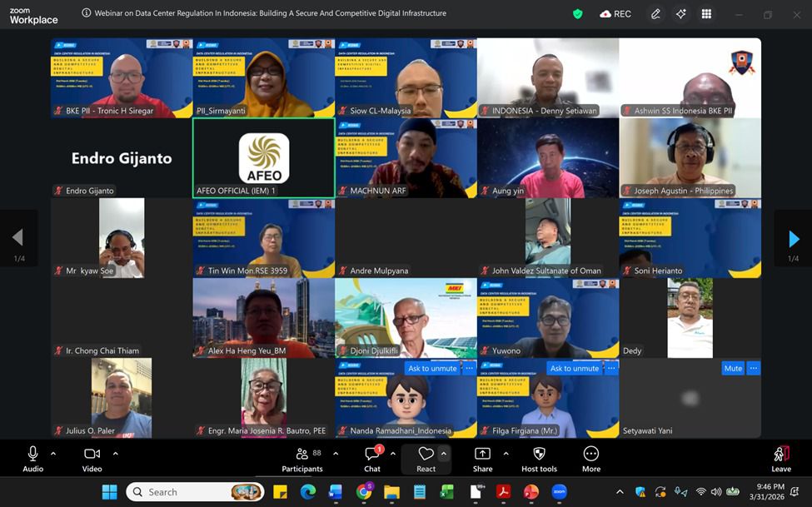Image resolution: width=812 pixels, height=507 pixels.
Task: Toggle the Video camera button
Action: tap(92, 459)
